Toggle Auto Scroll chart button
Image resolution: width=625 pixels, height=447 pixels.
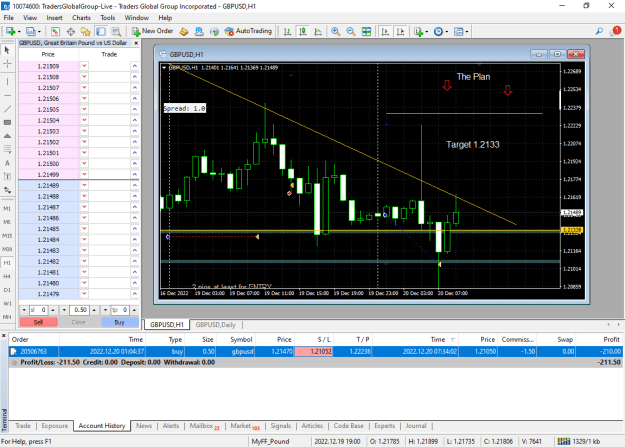[x=385, y=31]
